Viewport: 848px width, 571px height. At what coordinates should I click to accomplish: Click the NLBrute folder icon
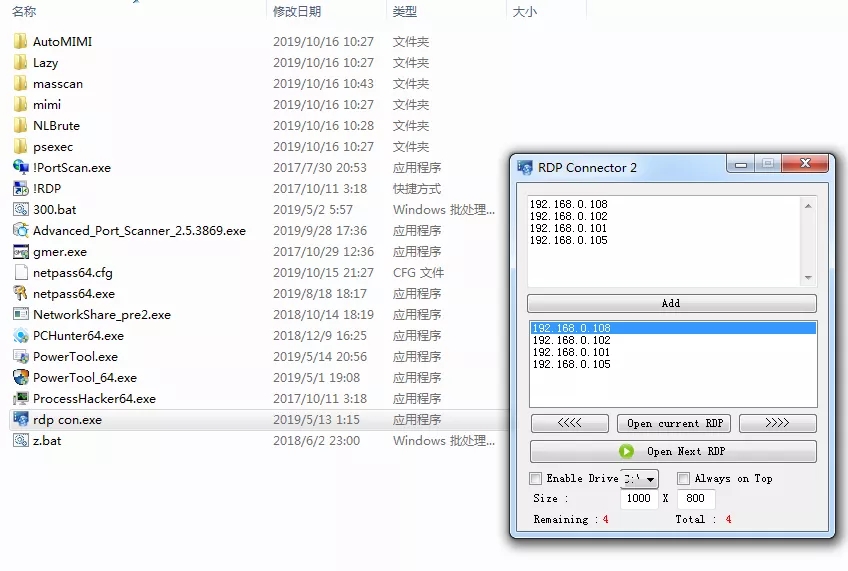[x=21, y=126]
